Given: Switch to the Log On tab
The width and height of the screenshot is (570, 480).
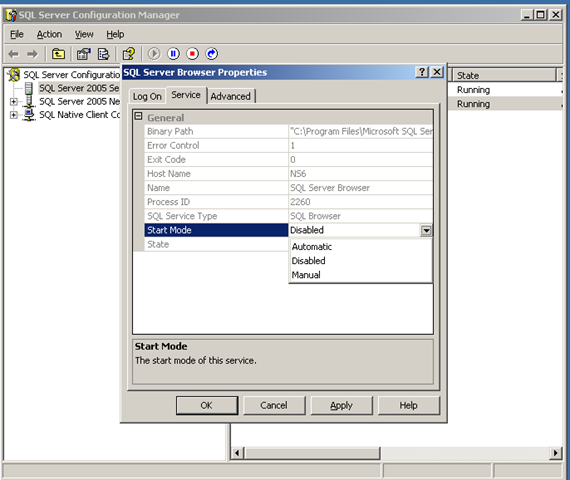Looking at the screenshot, I should tap(147, 96).
